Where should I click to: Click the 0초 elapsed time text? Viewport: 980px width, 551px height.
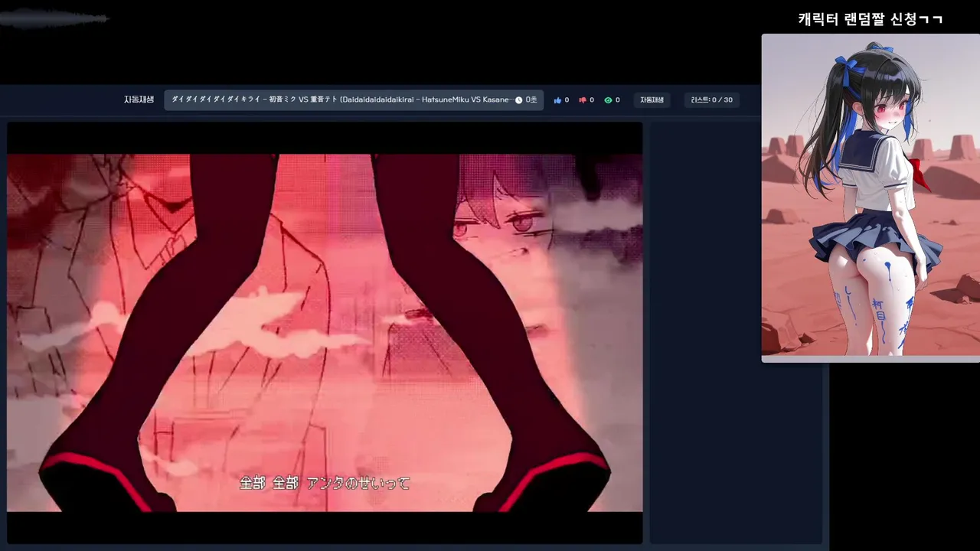[x=531, y=100]
